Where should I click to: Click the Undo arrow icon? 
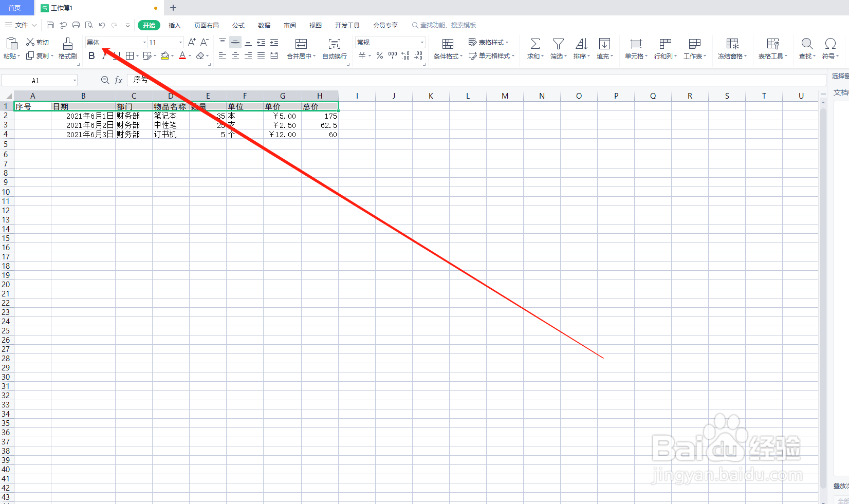click(102, 25)
